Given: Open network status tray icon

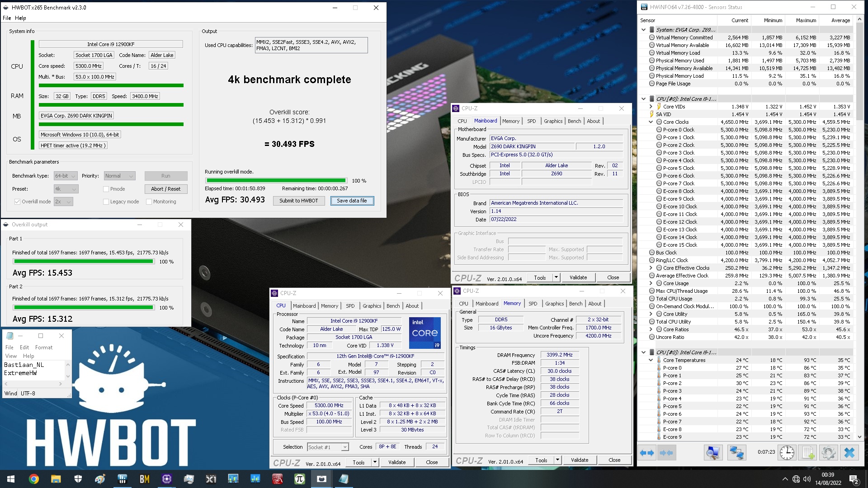Looking at the screenshot, I should coord(796,479).
